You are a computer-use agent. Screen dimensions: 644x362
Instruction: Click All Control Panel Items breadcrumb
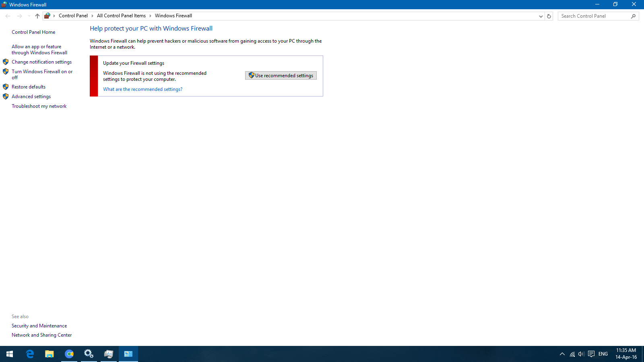[121, 16]
